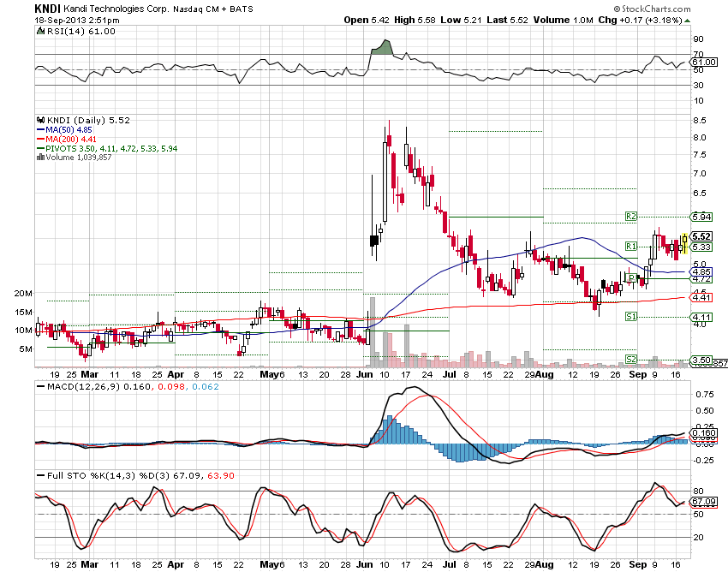
Task: Click the 61.00 RSI axis value tag
Action: (704, 63)
